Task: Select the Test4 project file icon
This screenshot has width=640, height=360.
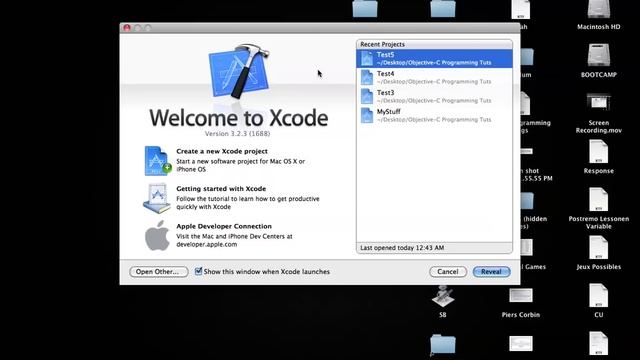Action: point(367,78)
